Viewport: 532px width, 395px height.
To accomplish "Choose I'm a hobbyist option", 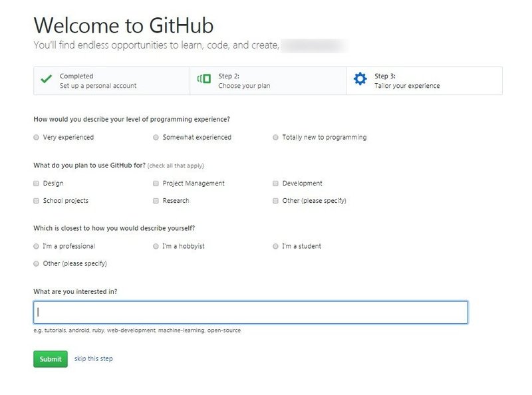I will (156, 246).
